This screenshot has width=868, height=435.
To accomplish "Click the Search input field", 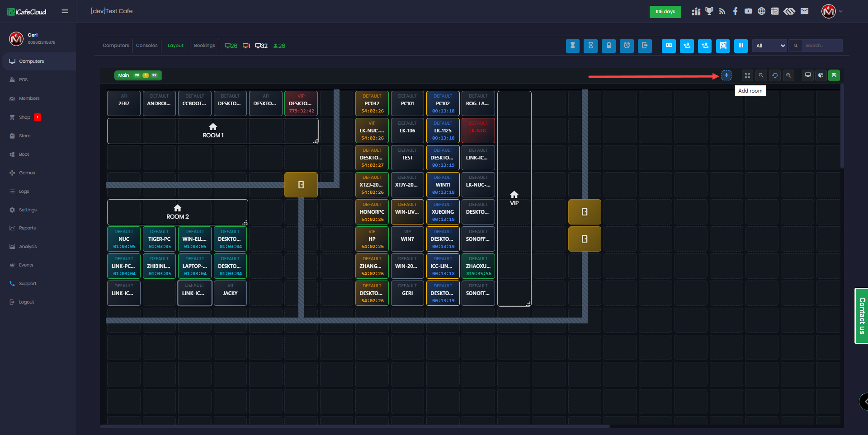I will (x=821, y=46).
